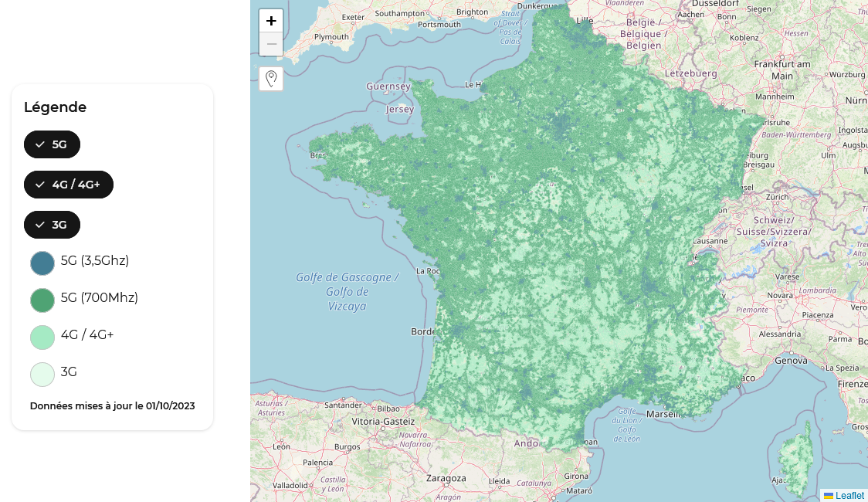Click the Southampton city label
Viewport: 868px width, 502px height.
pyautogui.click(x=400, y=13)
